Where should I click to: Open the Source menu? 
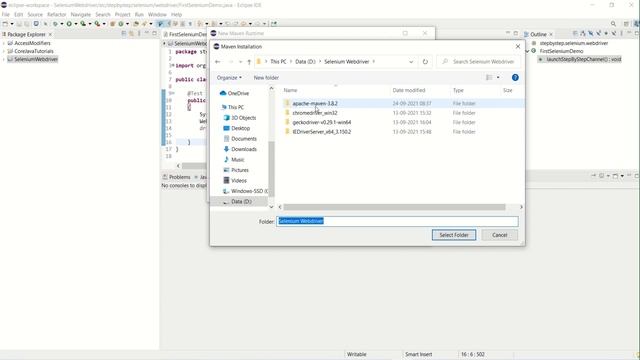(x=35, y=14)
